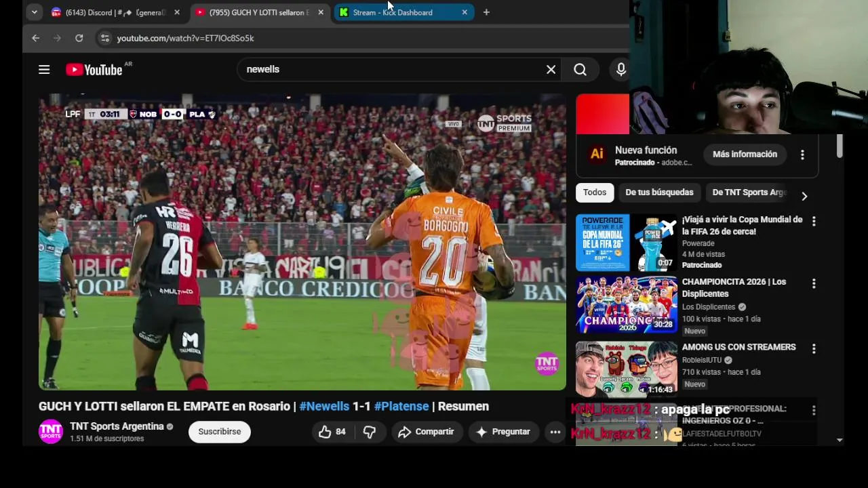Open site information icon in address bar
Screen dimensions: 868x488
click(x=104, y=38)
